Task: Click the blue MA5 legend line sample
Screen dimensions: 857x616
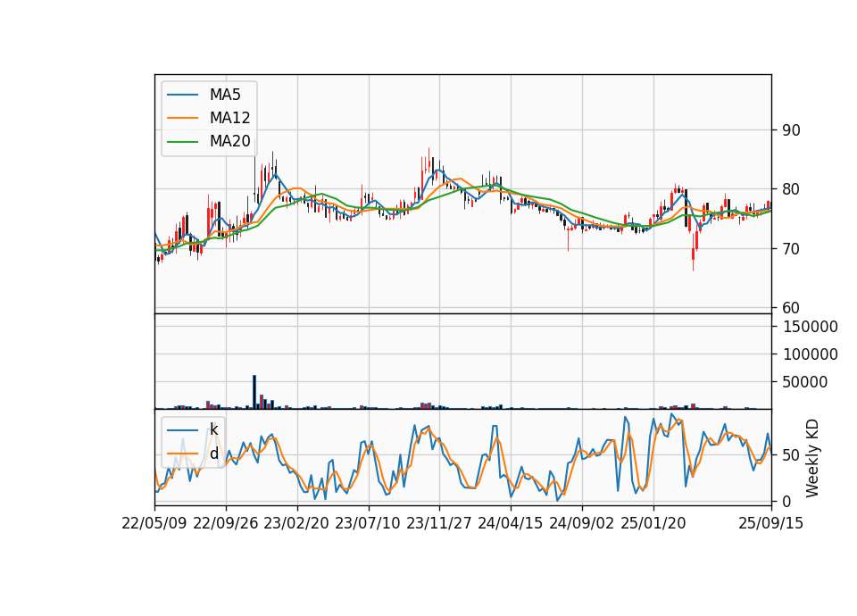Action: tap(182, 95)
